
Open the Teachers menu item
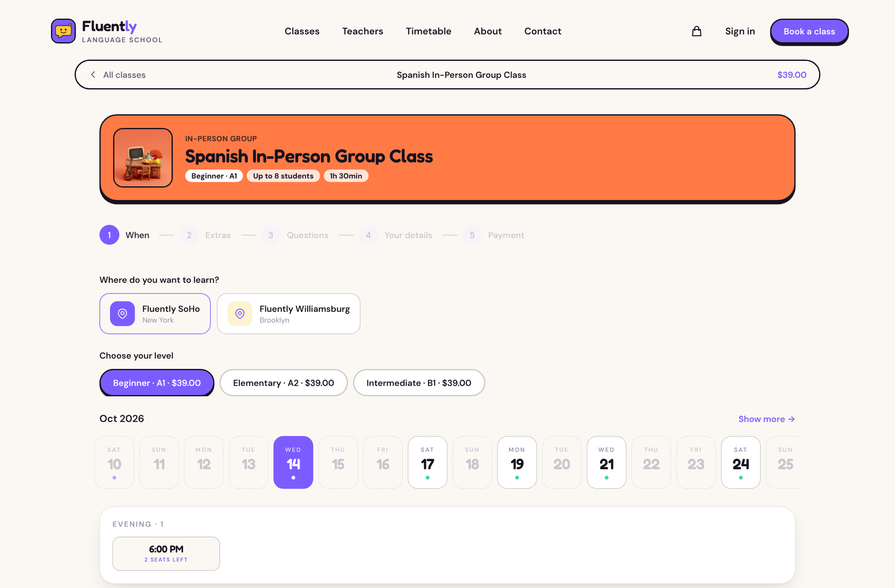click(363, 31)
